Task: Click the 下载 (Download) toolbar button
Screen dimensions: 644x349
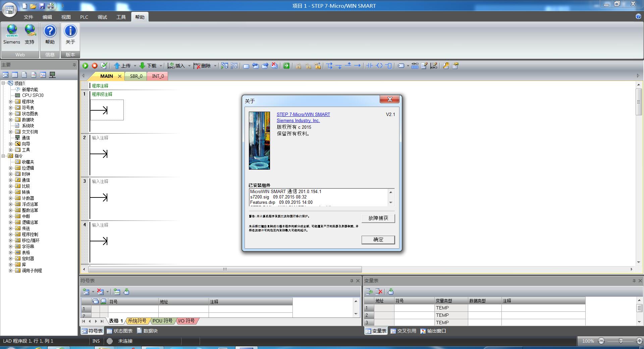Action: coord(148,66)
